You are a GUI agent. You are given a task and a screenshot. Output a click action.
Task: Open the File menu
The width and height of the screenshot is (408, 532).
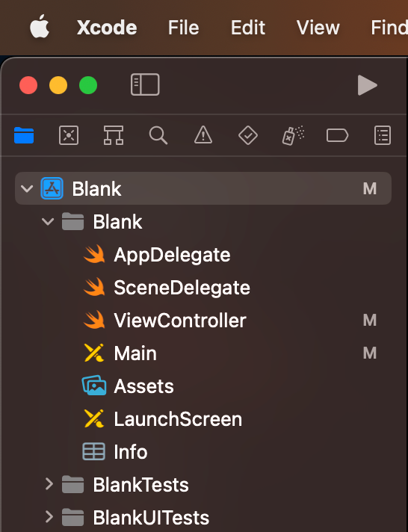click(x=184, y=28)
